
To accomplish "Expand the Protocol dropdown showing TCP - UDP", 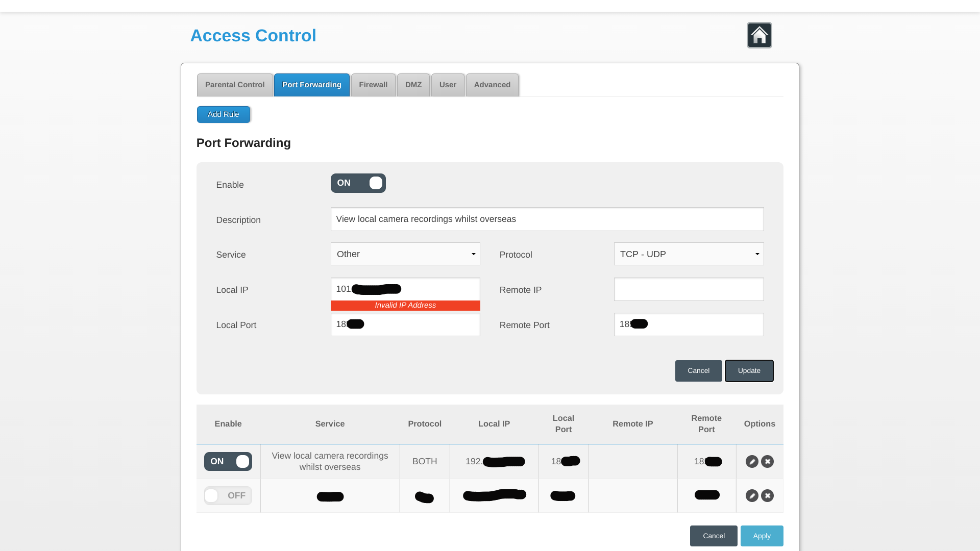I will (x=689, y=254).
